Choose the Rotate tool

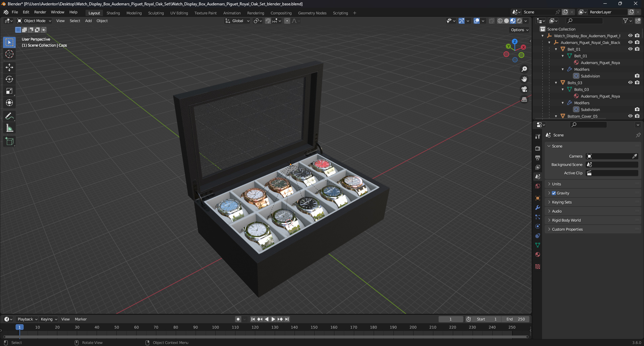pyautogui.click(x=9, y=79)
